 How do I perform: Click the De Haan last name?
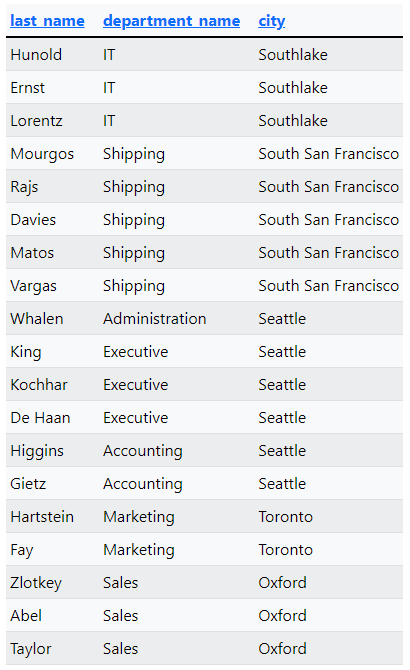[40, 417]
